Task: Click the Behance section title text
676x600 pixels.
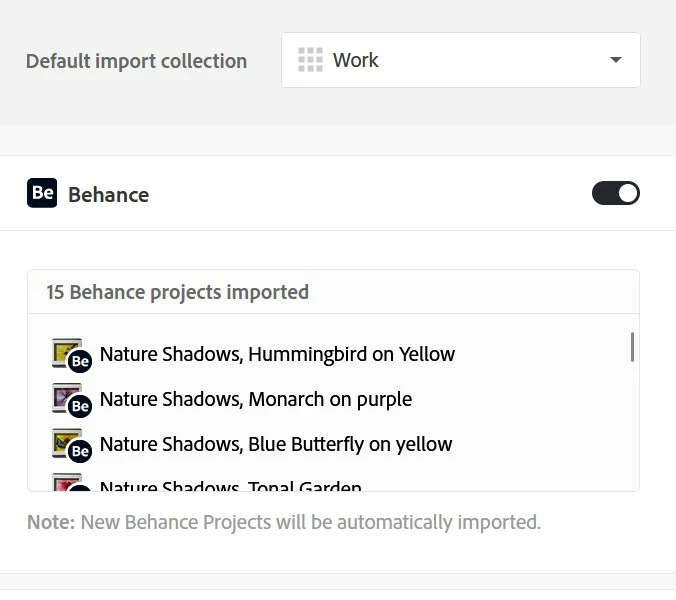Action: [x=108, y=194]
